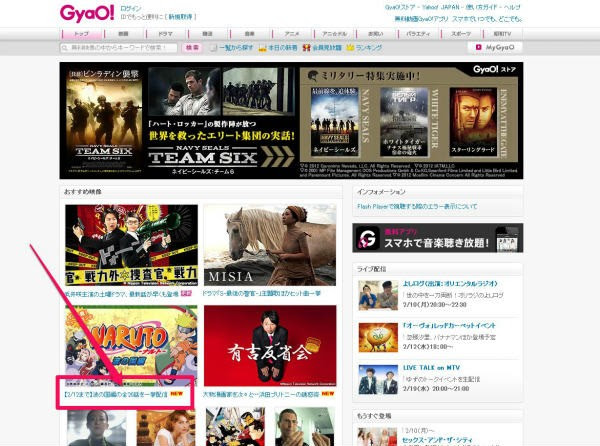Viewport: 600px width, 446px height.
Task: Open the MyGyaO button
Action: 495,47
